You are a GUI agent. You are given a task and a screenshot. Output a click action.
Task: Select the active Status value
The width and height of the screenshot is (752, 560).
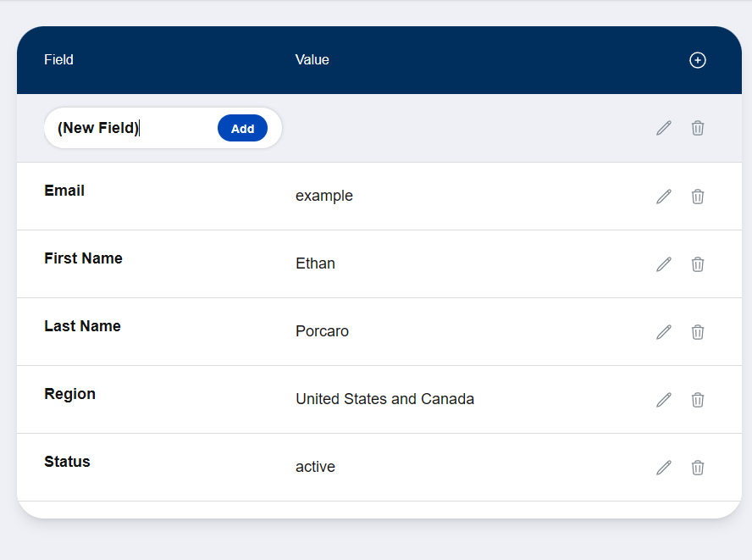[315, 467]
